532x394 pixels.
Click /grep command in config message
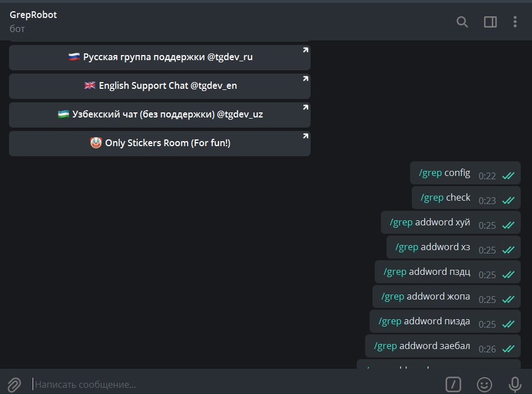coord(430,173)
